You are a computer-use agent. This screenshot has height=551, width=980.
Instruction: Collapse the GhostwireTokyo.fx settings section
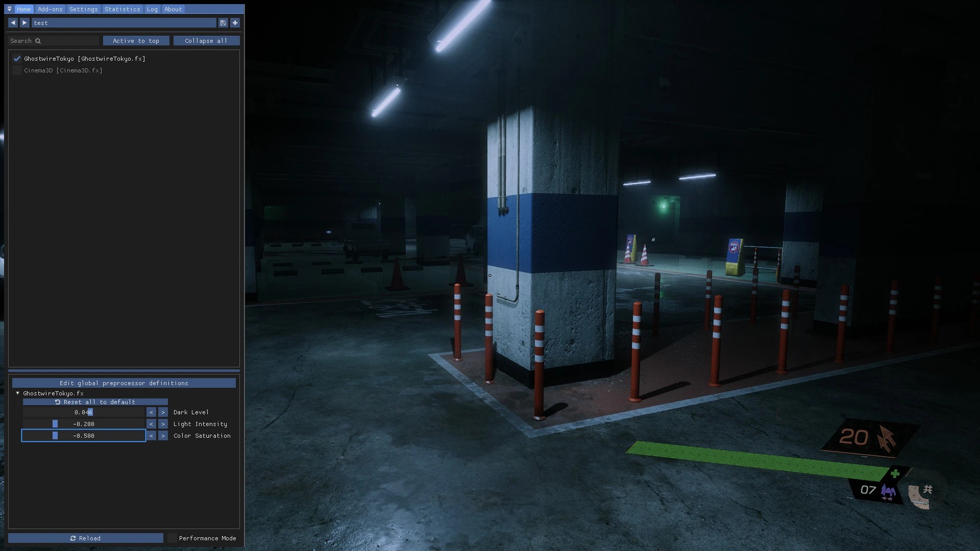[x=18, y=393]
